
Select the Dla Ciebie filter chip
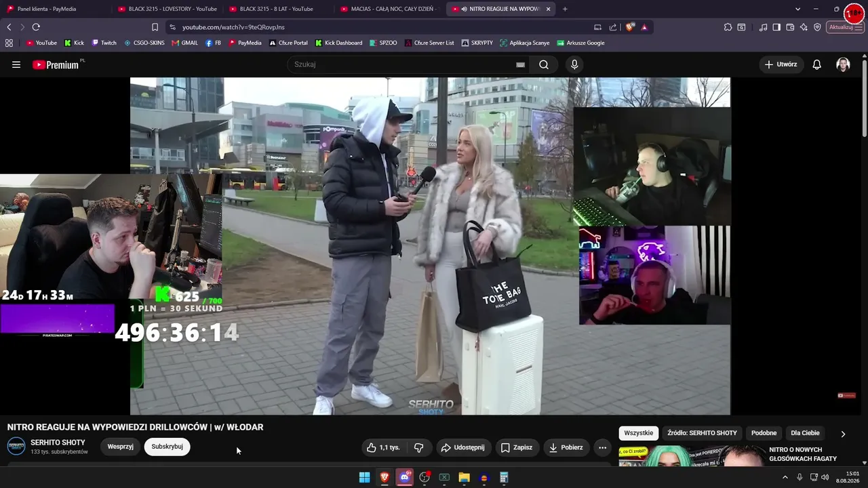(x=805, y=433)
